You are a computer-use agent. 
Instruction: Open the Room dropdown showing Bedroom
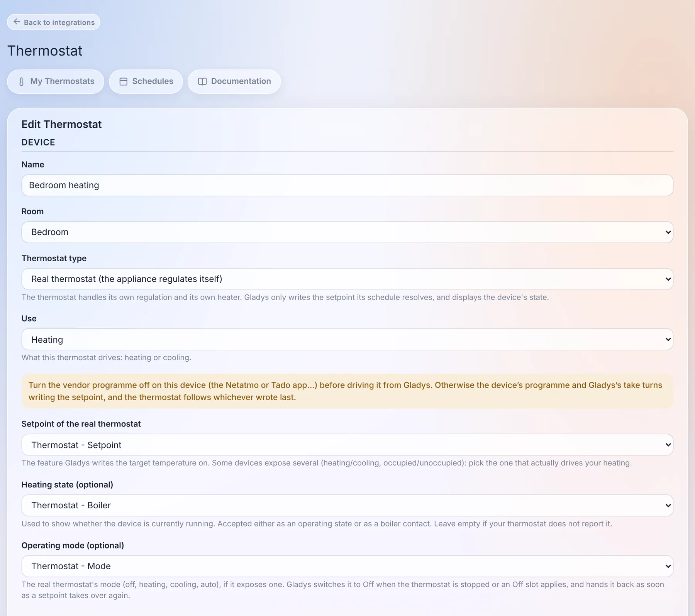coord(347,232)
